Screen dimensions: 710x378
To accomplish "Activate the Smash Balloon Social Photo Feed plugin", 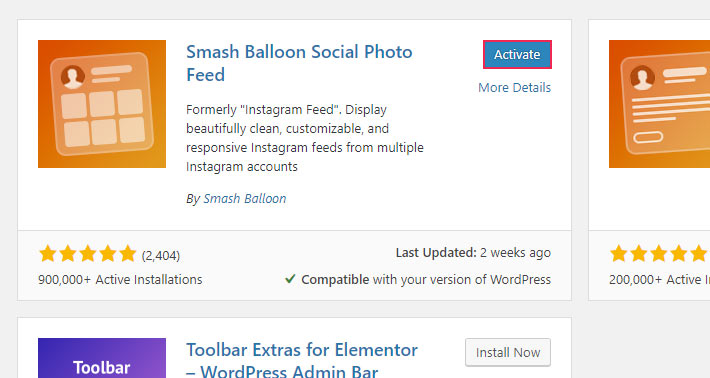I will click(517, 54).
